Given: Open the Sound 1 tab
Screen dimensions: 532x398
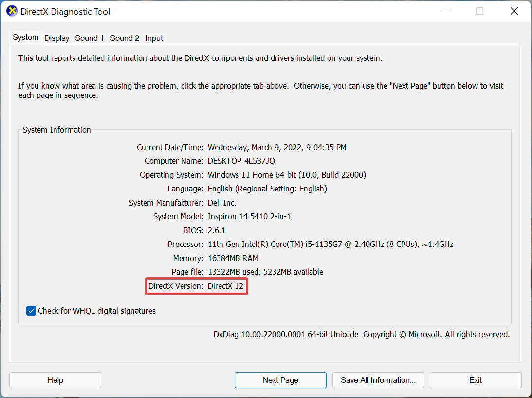Looking at the screenshot, I should (89, 38).
